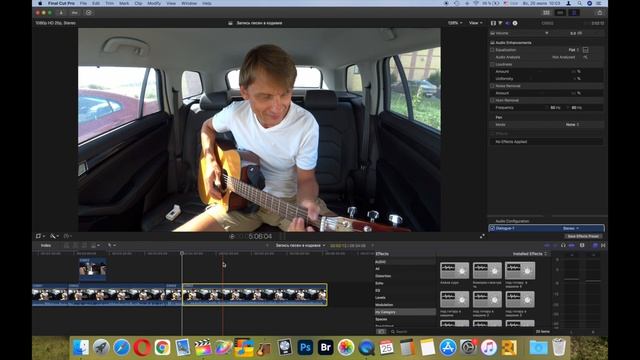Launch Adobe Bridge from the Dock
The image size is (640, 360).
tap(325, 347)
